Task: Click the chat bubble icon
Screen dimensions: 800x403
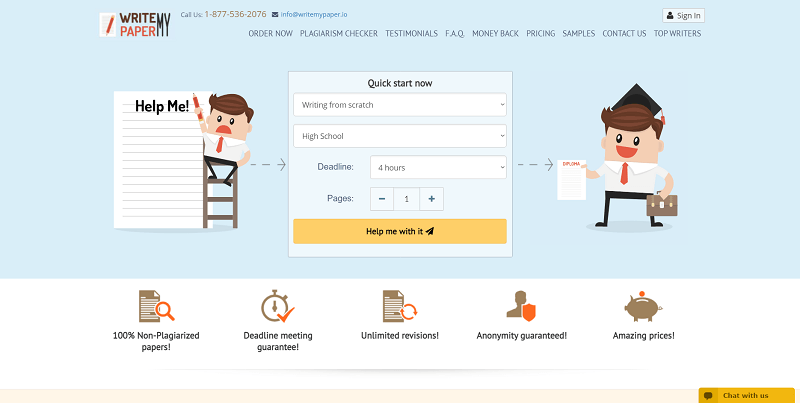Action: click(x=708, y=395)
